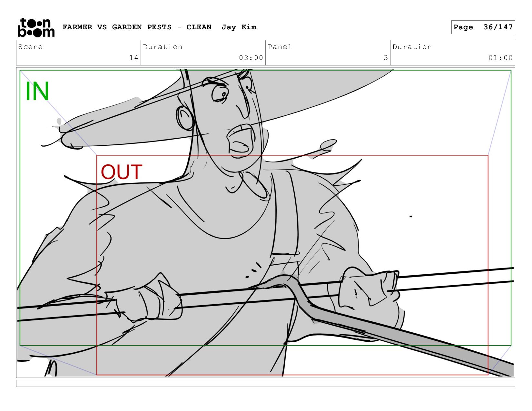Image resolution: width=532 pixels, height=411 pixels.
Task: Click the Toon Boom logo
Action: pos(36,27)
